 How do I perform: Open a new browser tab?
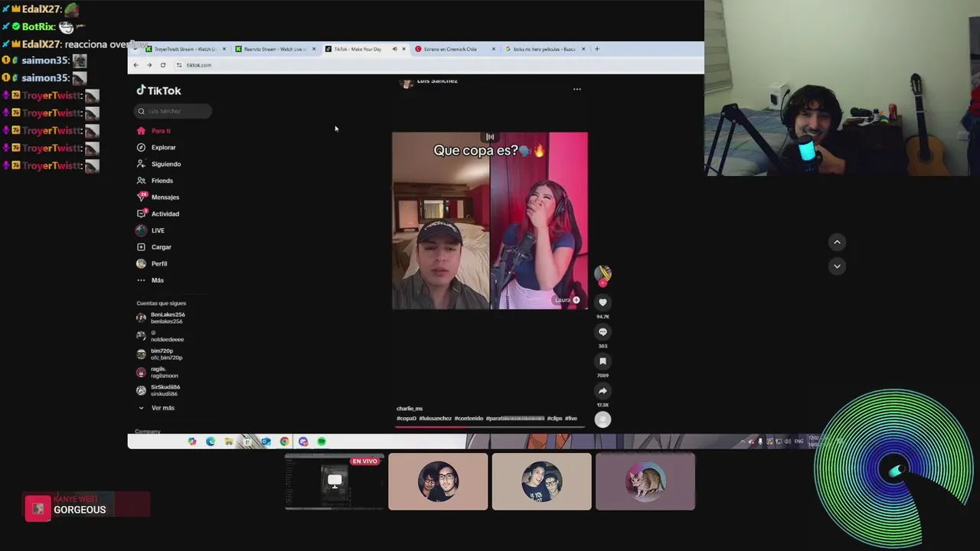(597, 49)
